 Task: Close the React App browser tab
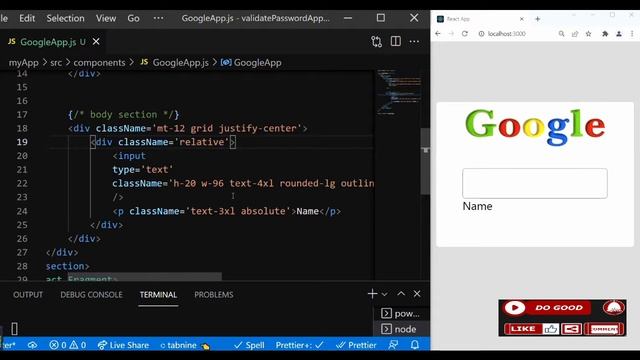pos(522,19)
